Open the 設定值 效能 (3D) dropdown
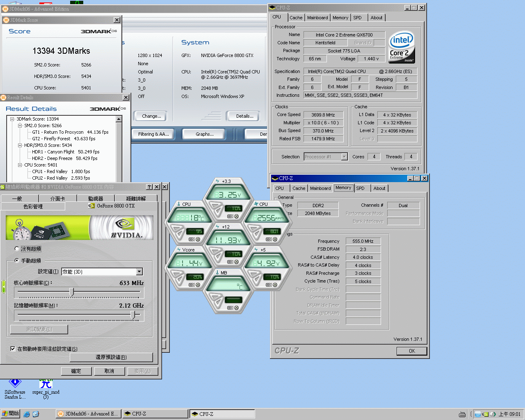Image resolution: width=525 pixels, height=420 pixels. (139, 272)
